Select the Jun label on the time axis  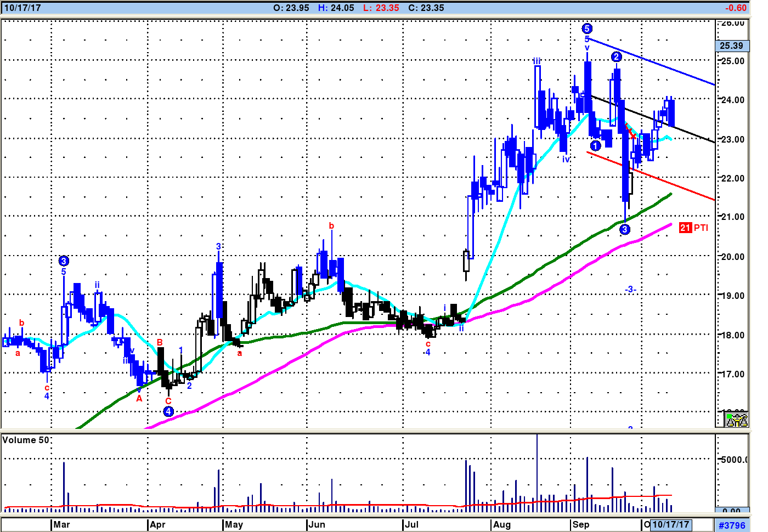(317, 525)
